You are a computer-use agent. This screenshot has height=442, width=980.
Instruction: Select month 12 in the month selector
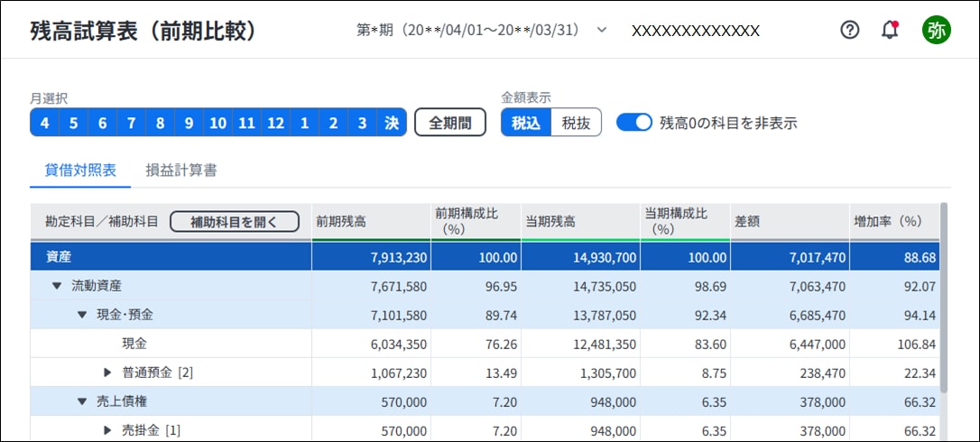click(x=275, y=123)
